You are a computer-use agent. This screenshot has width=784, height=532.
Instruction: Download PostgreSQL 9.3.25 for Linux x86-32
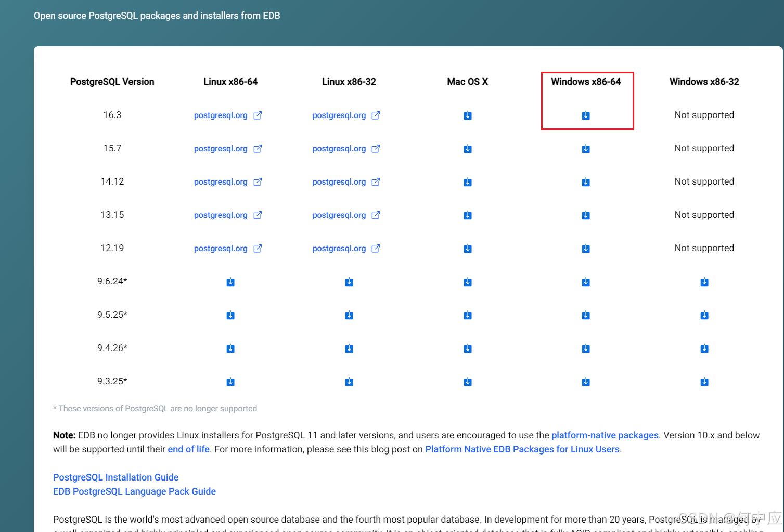tap(349, 382)
